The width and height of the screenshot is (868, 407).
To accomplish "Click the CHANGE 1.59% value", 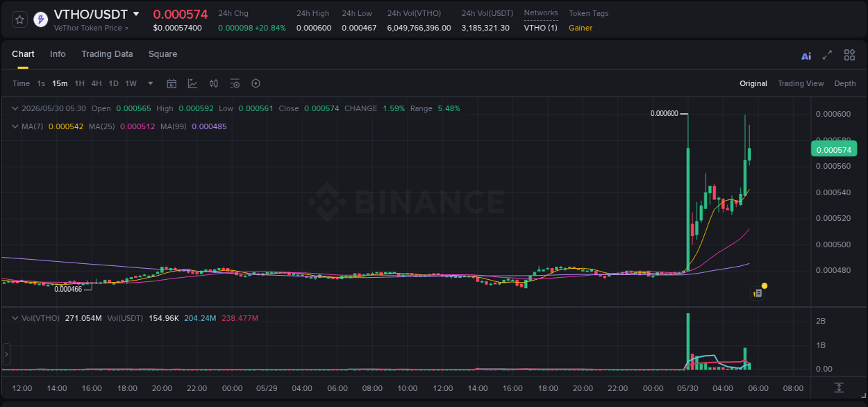I will pos(394,108).
